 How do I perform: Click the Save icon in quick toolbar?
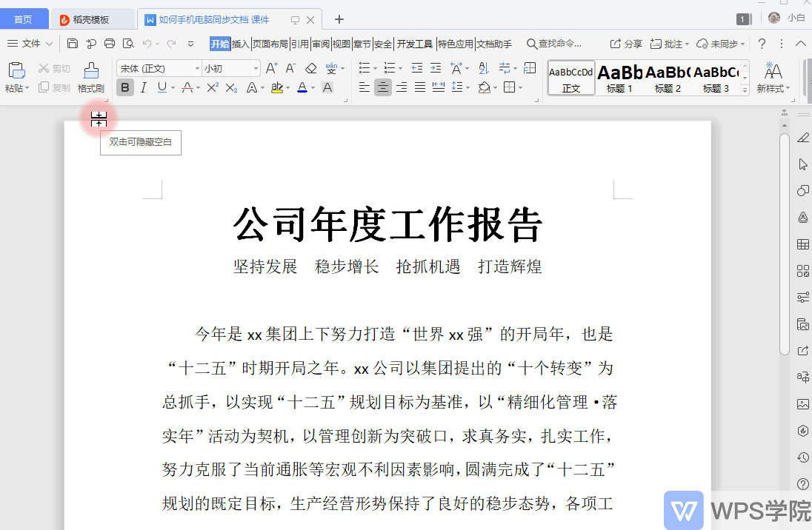pyautogui.click(x=73, y=44)
